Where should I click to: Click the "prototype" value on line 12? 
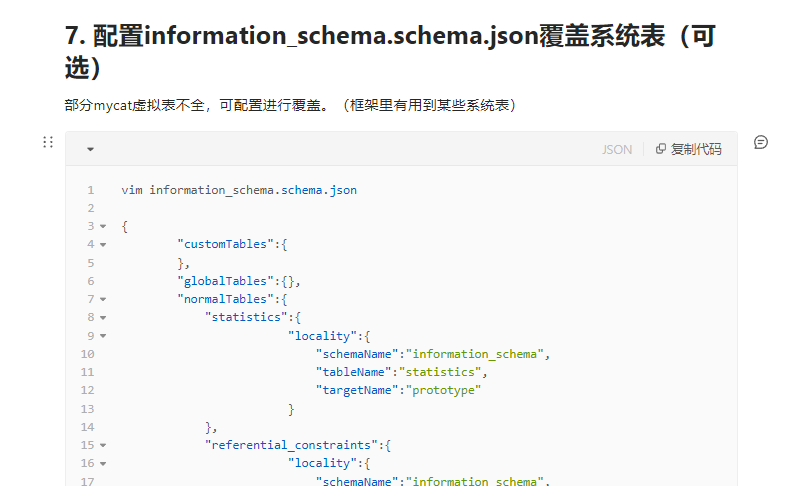pyautogui.click(x=443, y=390)
